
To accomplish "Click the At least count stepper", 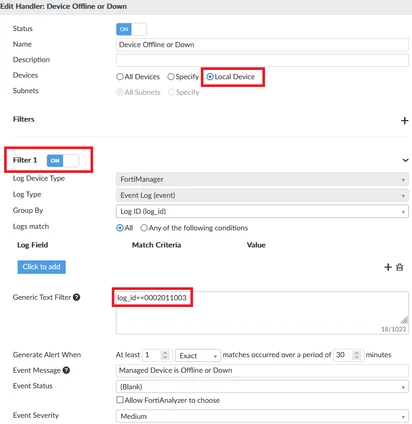I will [165, 355].
